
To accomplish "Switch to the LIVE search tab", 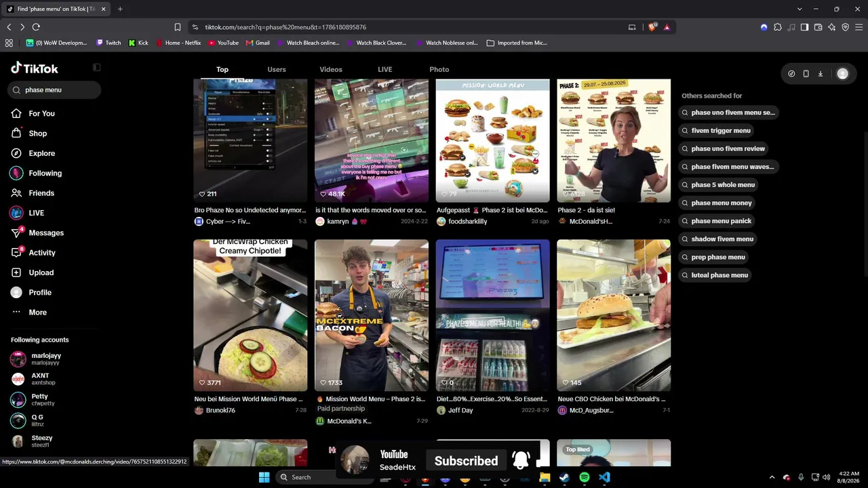I will click(x=384, y=69).
